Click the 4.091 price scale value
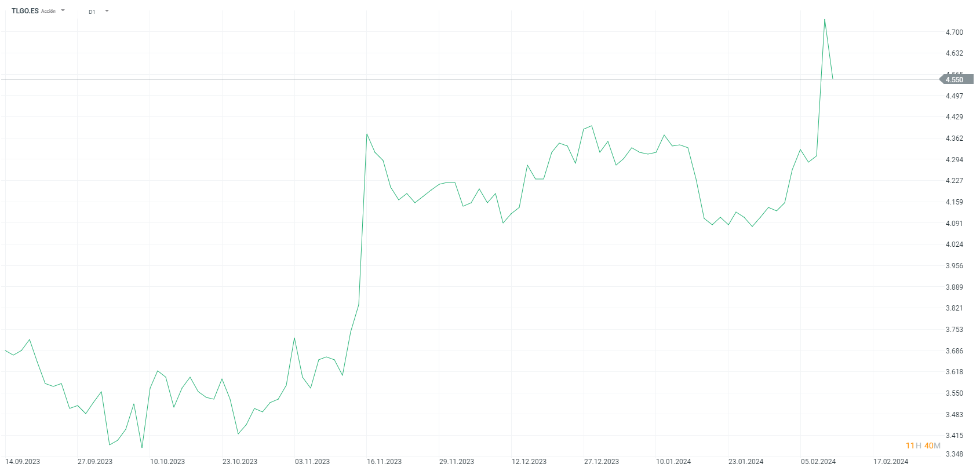The image size is (980, 471). [x=954, y=224]
